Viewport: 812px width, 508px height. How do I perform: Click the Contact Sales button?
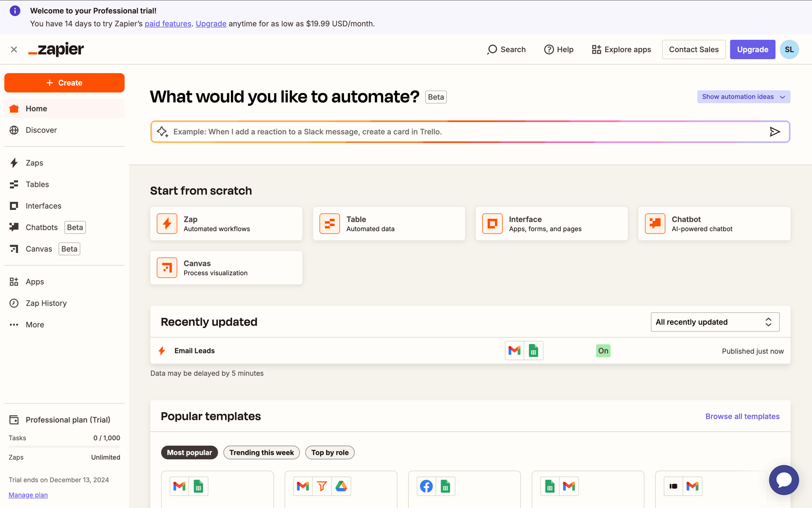coord(694,50)
